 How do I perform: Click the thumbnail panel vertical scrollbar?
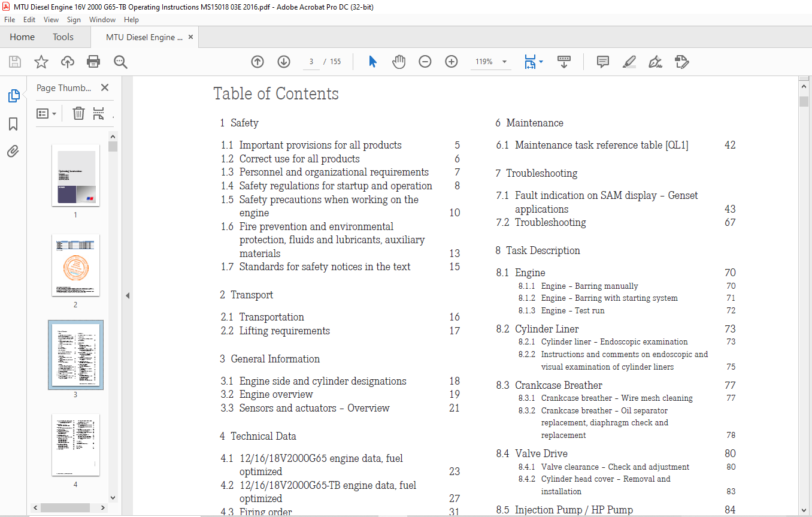113,146
